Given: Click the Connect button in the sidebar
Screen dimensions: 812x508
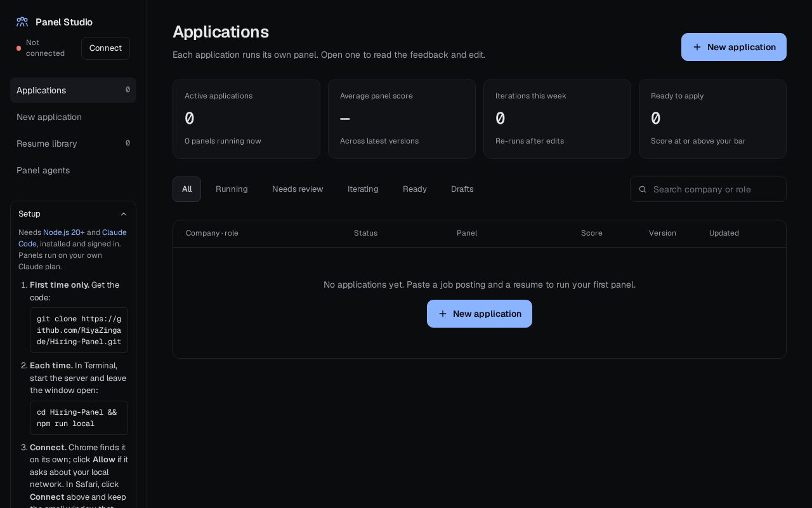Looking at the screenshot, I should (x=105, y=48).
